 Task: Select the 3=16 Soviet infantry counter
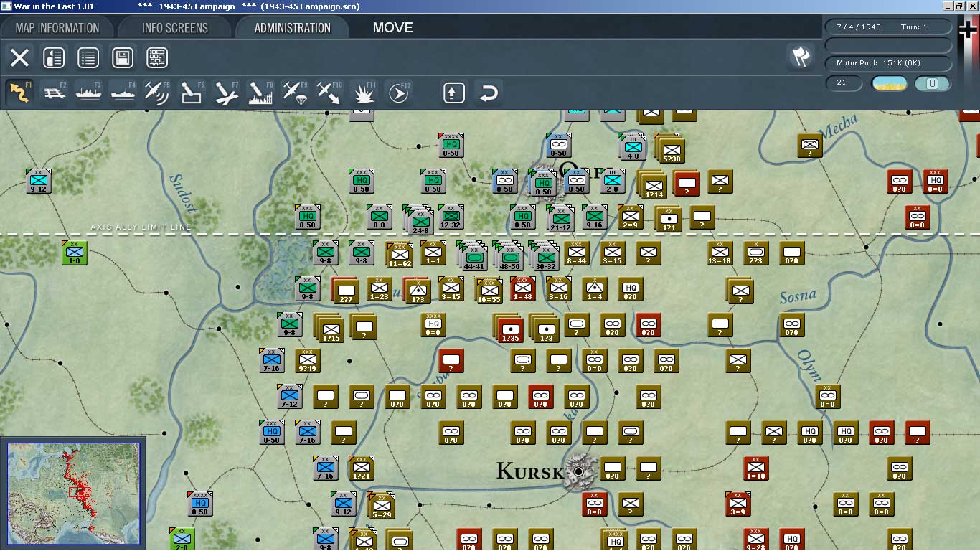click(x=558, y=288)
